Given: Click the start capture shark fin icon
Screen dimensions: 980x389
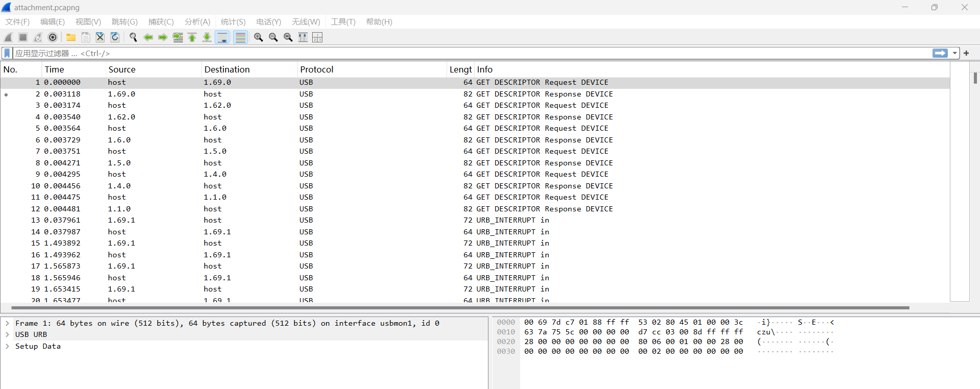Looking at the screenshot, I should point(8,37).
